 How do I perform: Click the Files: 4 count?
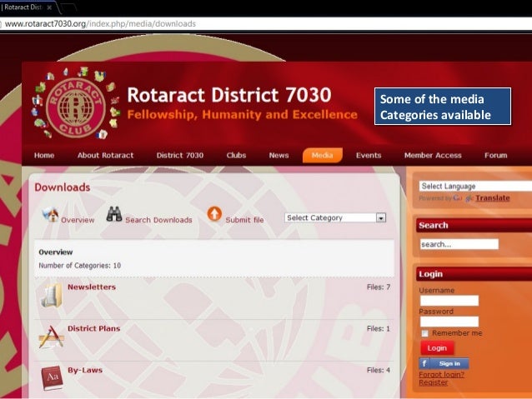coord(379,370)
